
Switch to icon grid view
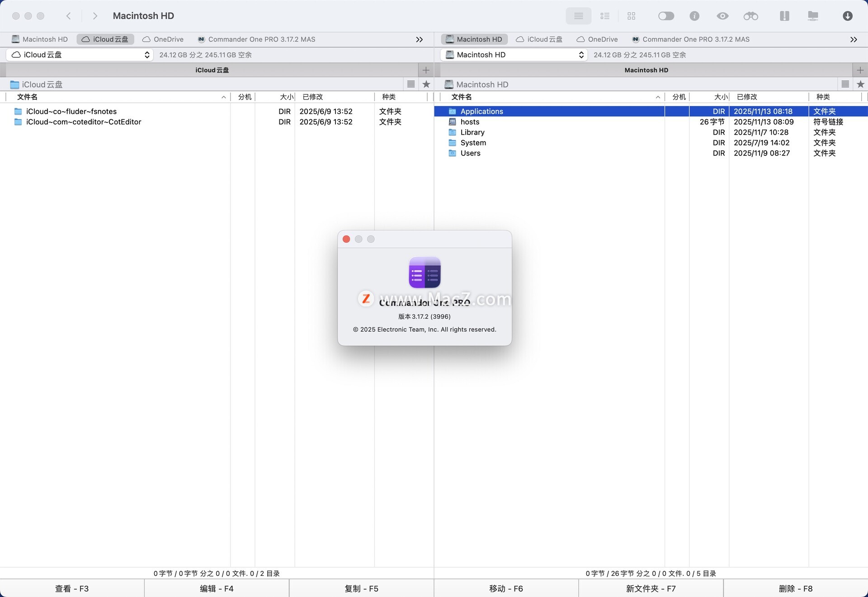point(632,16)
